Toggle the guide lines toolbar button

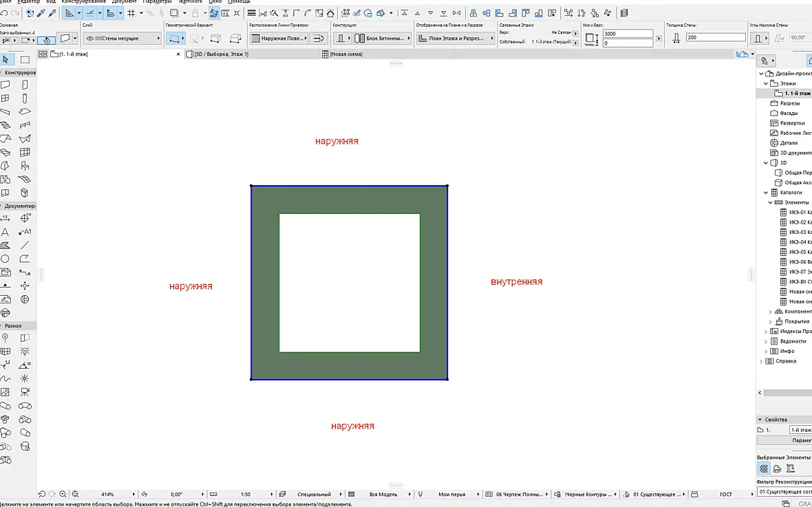89,12
